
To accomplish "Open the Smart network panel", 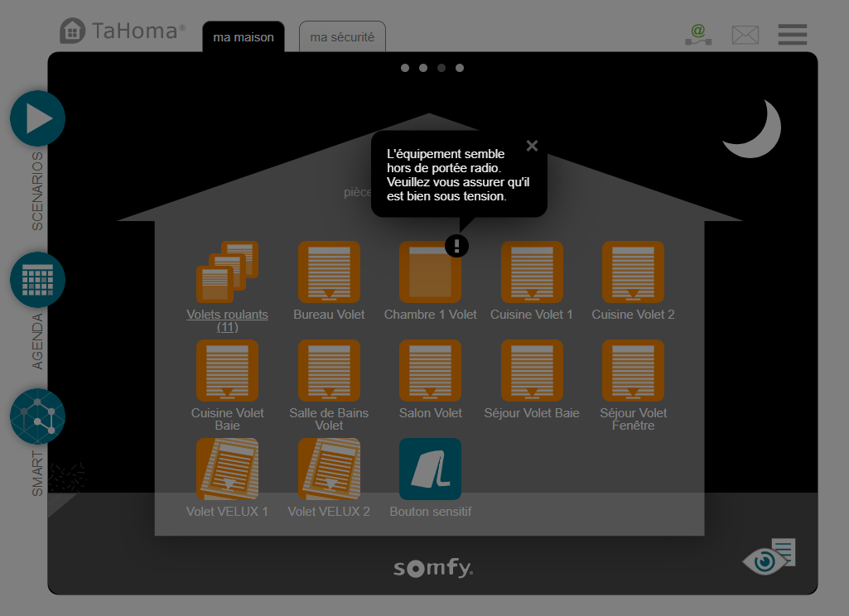I will point(37,416).
